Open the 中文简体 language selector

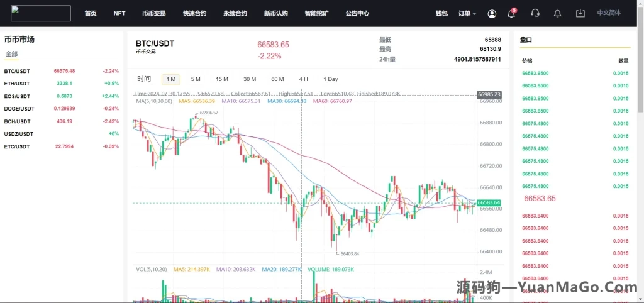point(609,13)
